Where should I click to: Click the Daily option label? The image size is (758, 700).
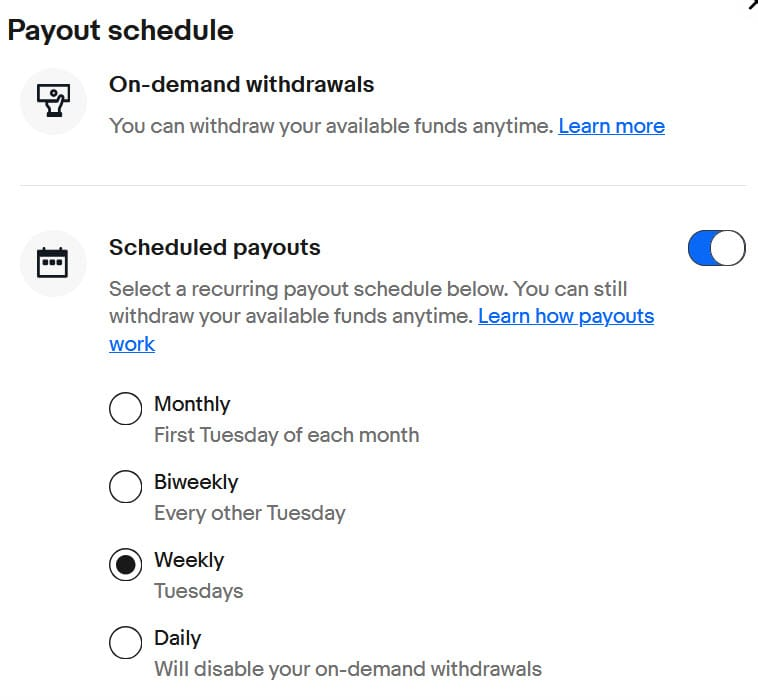177,638
